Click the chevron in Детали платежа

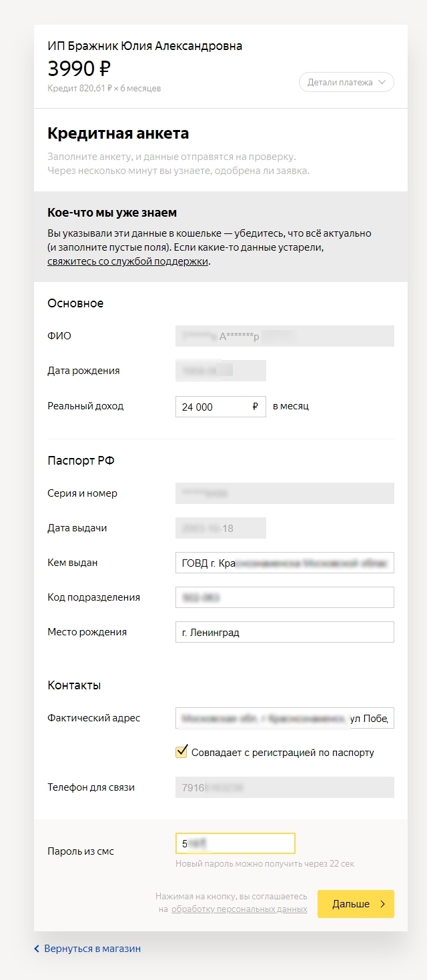(382, 83)
